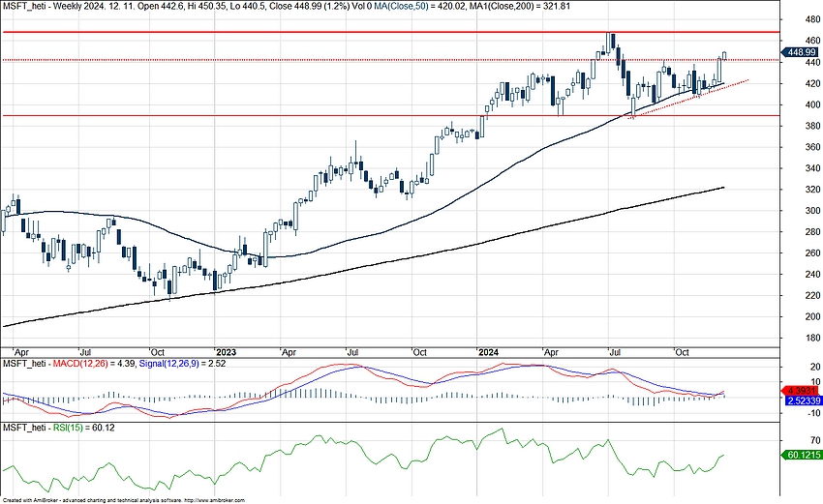
Task: Click the 2023 label on time axis
Action: pyautogui.click(x=226, y=353)
